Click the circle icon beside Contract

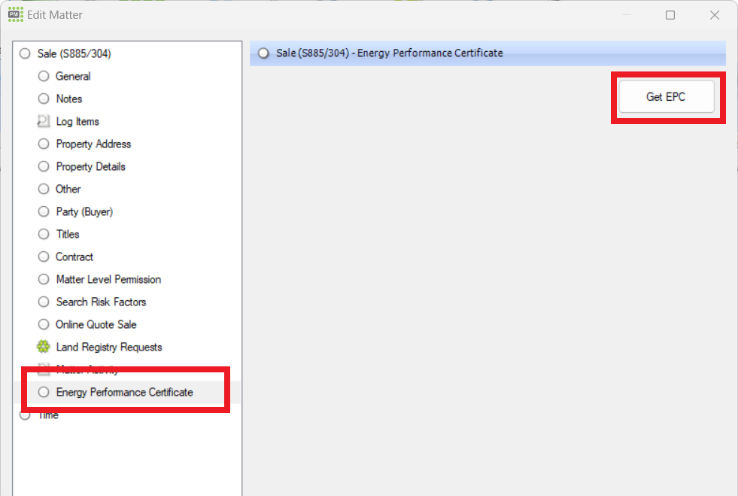click(x=43, y=257)
